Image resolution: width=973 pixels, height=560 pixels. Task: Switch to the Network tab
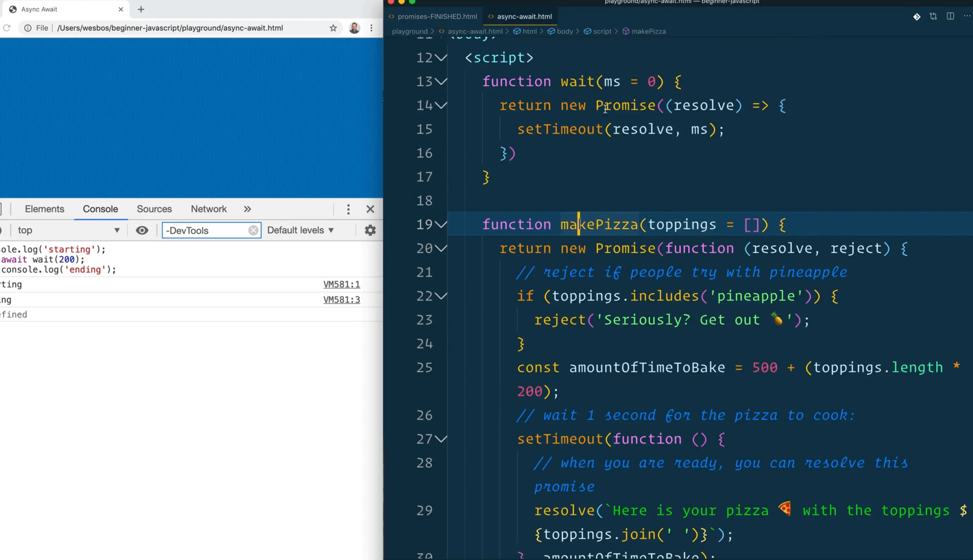(x=208, y=209)
